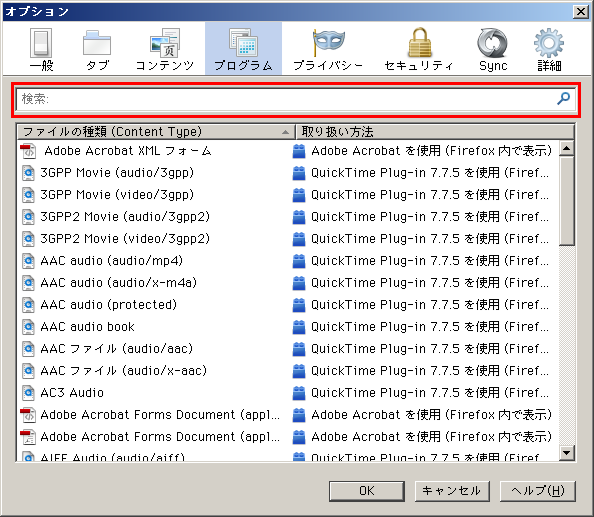The height and width of the screenshot is (517, 594).
Task: Click the scrollbar up arrow
Action: pyautogui.click(x=567, y=148)
